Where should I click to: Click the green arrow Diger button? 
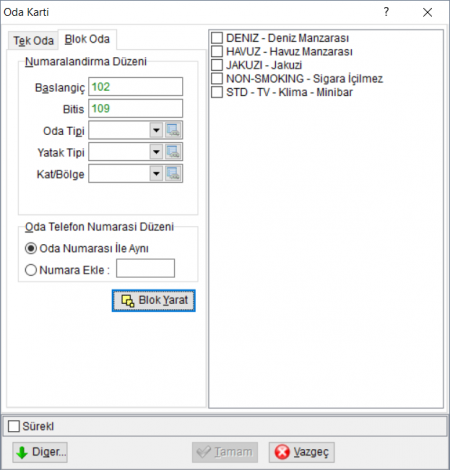(40, 452)
